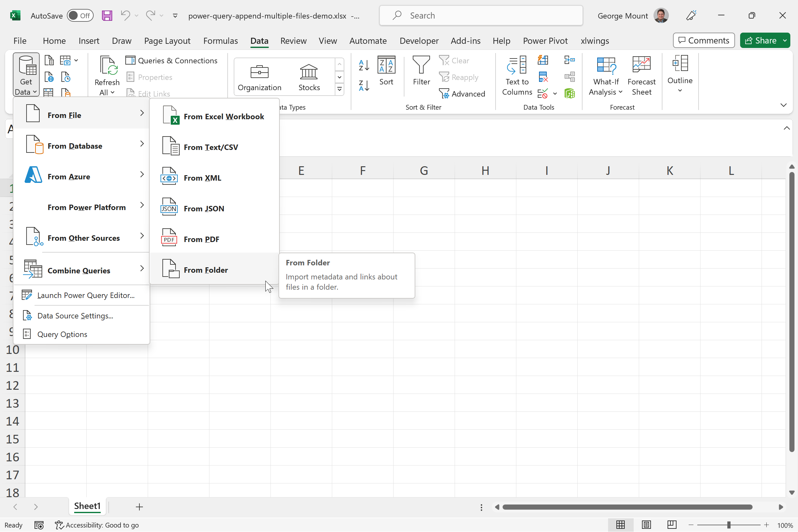Screen dimensions: 798x532
Task: Click the Sort A to Z icon
Action: pos(364,65)
